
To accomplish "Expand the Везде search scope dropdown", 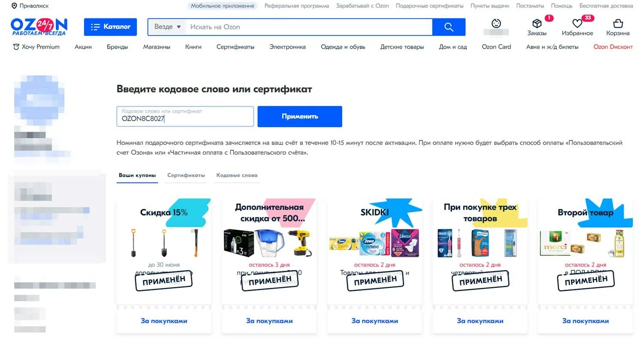I will click(167, 27).
